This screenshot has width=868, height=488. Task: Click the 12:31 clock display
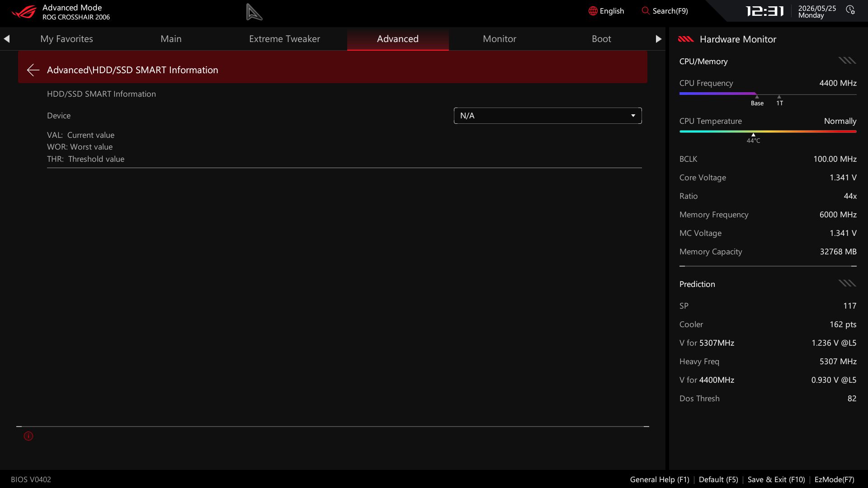point(764,11)
